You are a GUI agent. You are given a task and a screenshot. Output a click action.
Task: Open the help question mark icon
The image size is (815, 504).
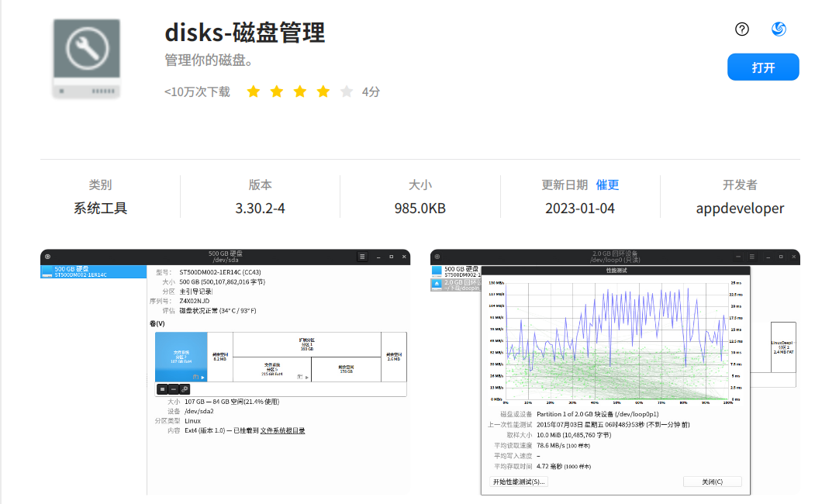[741, 29]
